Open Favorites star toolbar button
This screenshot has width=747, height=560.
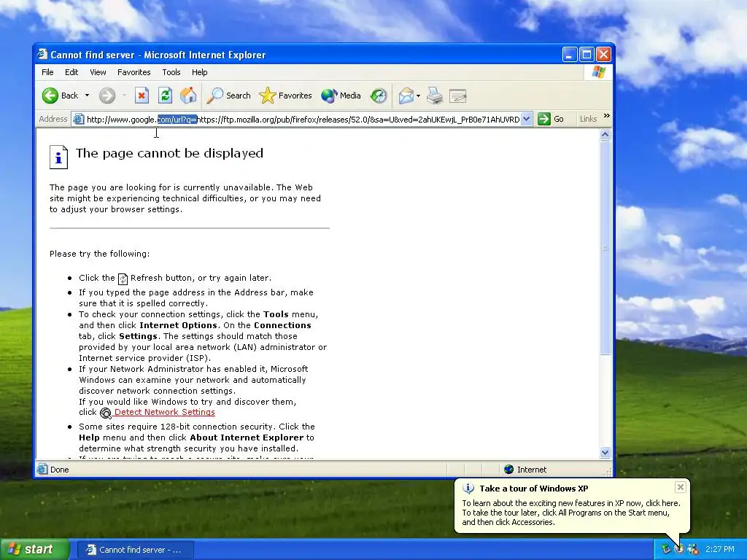285,96
